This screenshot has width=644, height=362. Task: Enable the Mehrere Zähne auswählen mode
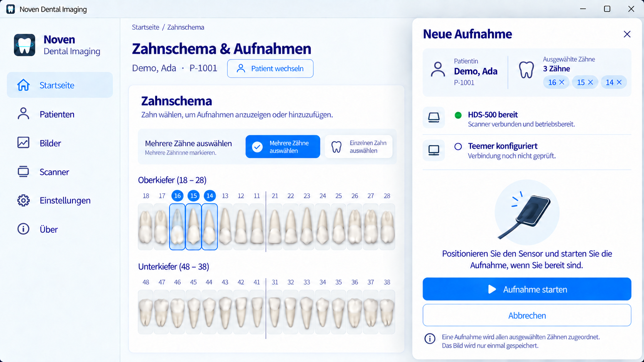283,147
